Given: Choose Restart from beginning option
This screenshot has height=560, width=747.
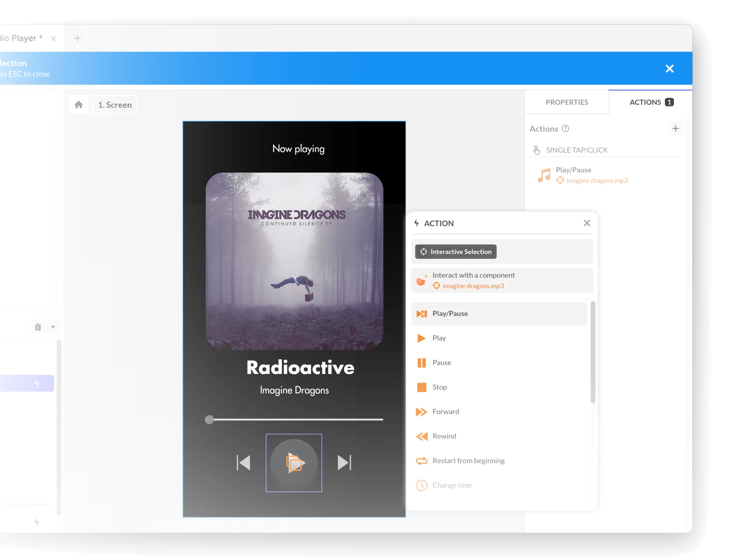Looking at the screenshot, I should [499, 461].
